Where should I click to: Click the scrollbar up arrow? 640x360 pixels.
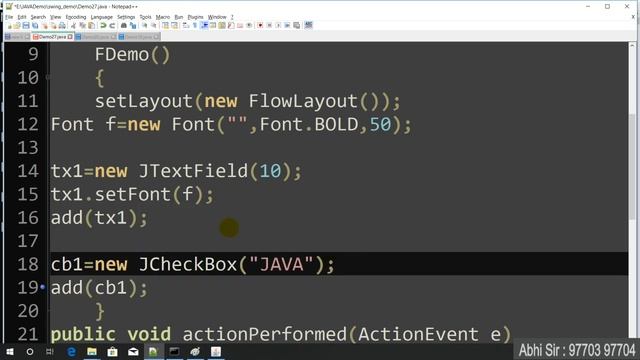tap(632, 46)
